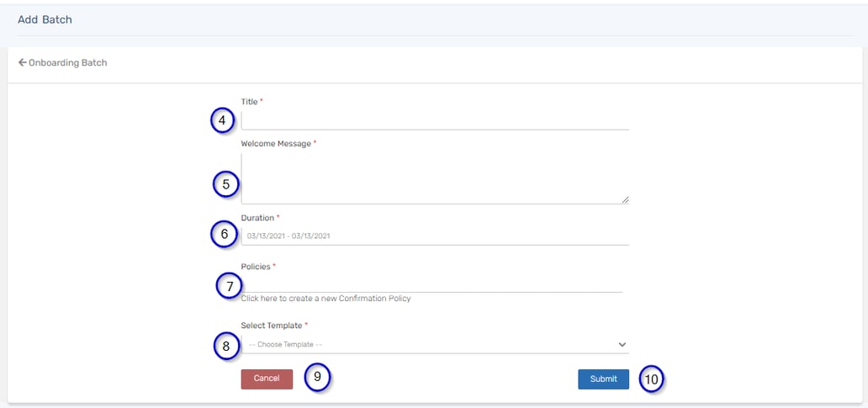Select the circled 6 marker beside Duration
Image resolution: width=868 pixels, height=408 pixels.
point(224,234)
